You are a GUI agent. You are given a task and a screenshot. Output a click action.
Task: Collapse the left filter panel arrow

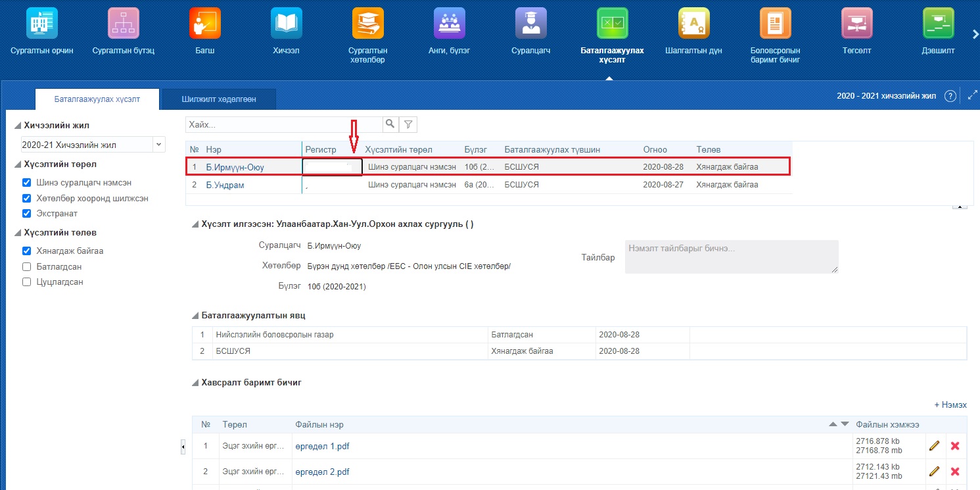(x=183, y=447)
